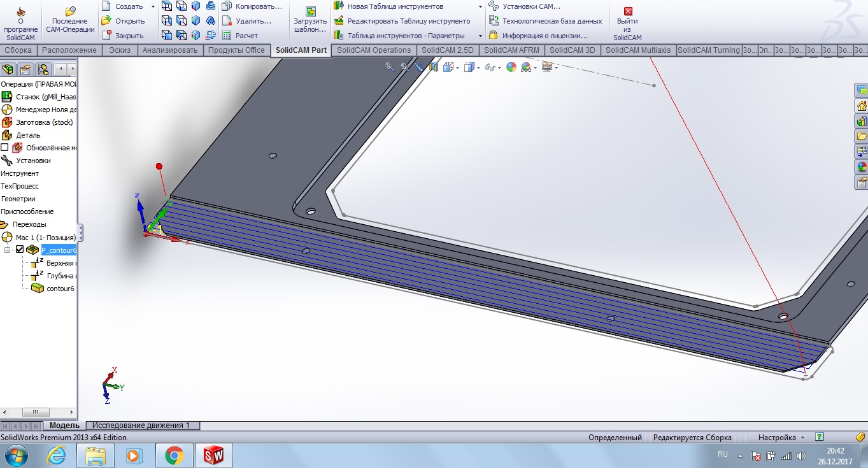Switch to the Продукты Office tab

[x=236, y=50]
